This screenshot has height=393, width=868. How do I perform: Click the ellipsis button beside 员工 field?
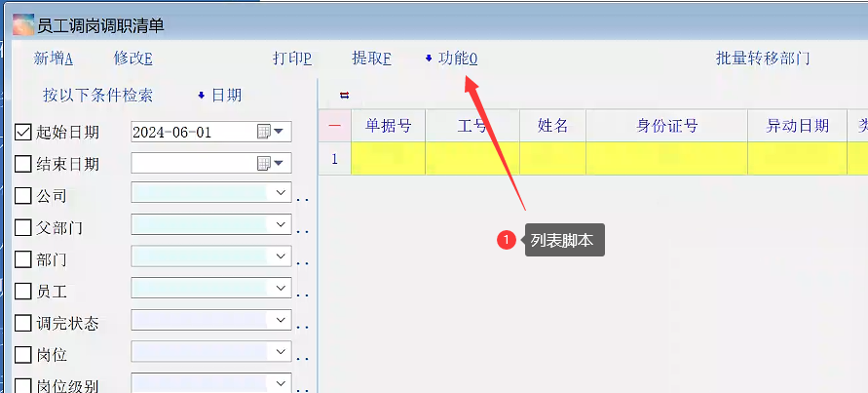click(302, 295)
